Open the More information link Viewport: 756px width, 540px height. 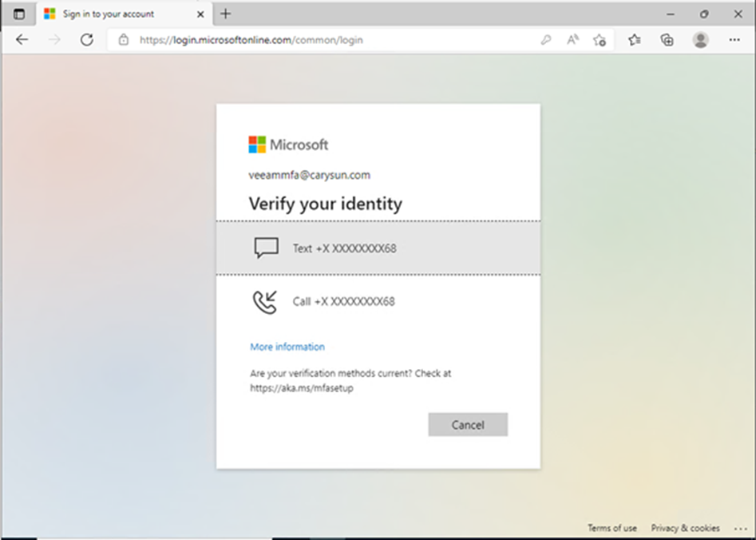pos(287,347)
